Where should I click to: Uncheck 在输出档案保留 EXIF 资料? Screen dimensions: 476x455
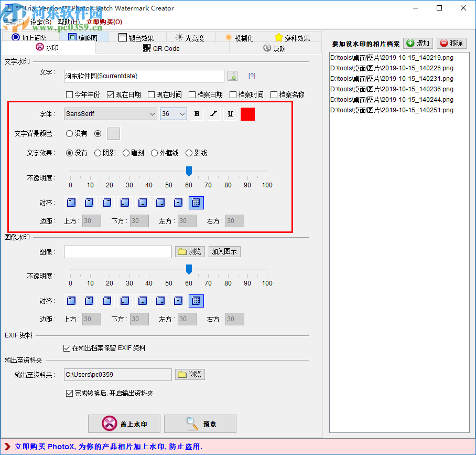[x=67, y=347]
